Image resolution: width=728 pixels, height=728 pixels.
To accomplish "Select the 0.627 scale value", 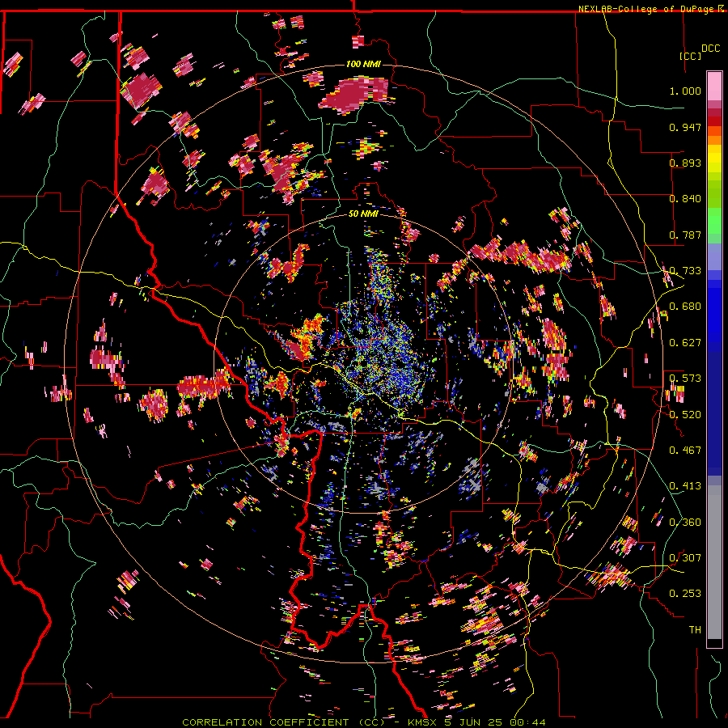I will [685, 343].
